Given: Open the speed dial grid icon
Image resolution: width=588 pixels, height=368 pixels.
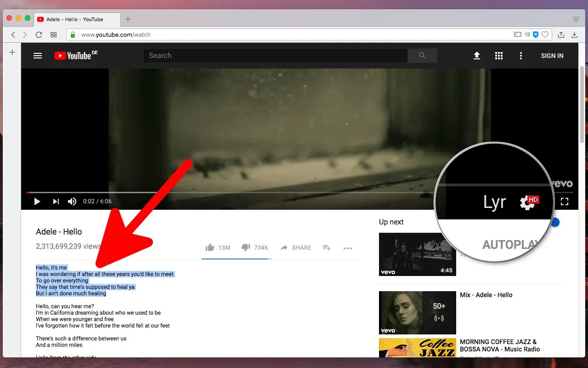Looking at the screenshot, I should 53,34.
